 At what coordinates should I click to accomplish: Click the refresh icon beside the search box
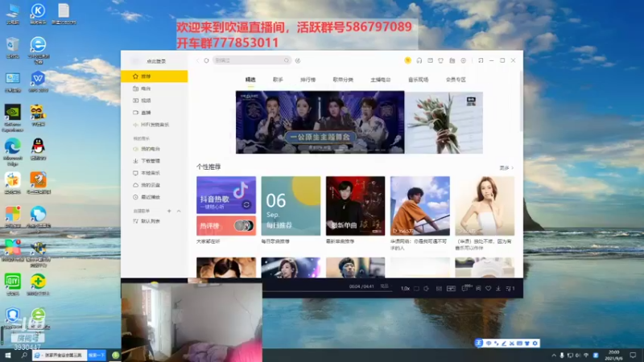(206, 60)
